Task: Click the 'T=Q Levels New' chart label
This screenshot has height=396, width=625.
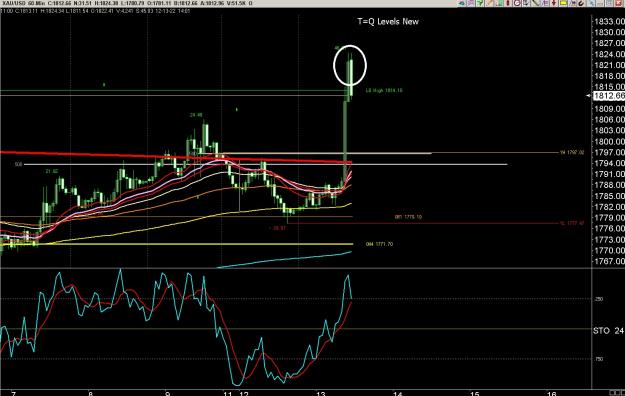Action: [388, 22]
